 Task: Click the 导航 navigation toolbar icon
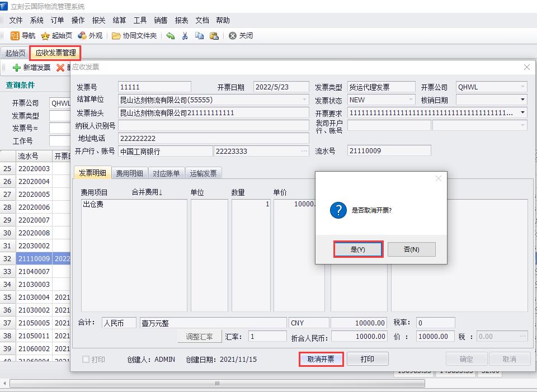pyautogui.click(x=15, y=36)
